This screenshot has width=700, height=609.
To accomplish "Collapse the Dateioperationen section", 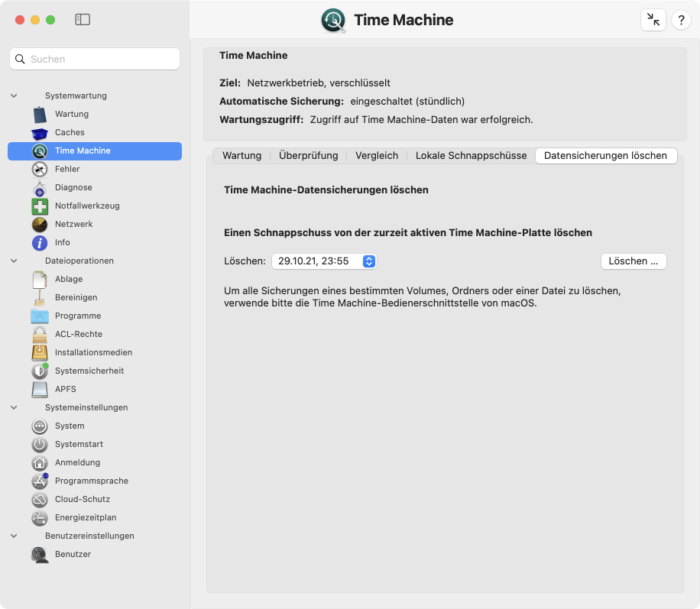I will (14, 261).
